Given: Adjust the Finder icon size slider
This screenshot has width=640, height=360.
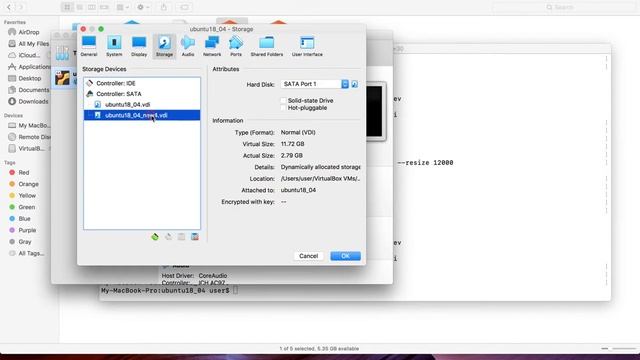Looking at the screenshot, I should 619,349.
